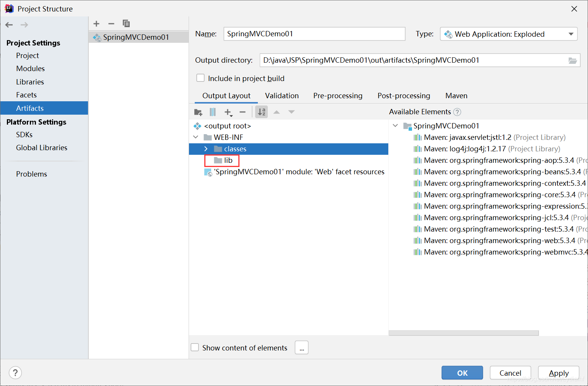588x386 pixels.
Task: Create a directory in output layout
Action: point(198,112)
